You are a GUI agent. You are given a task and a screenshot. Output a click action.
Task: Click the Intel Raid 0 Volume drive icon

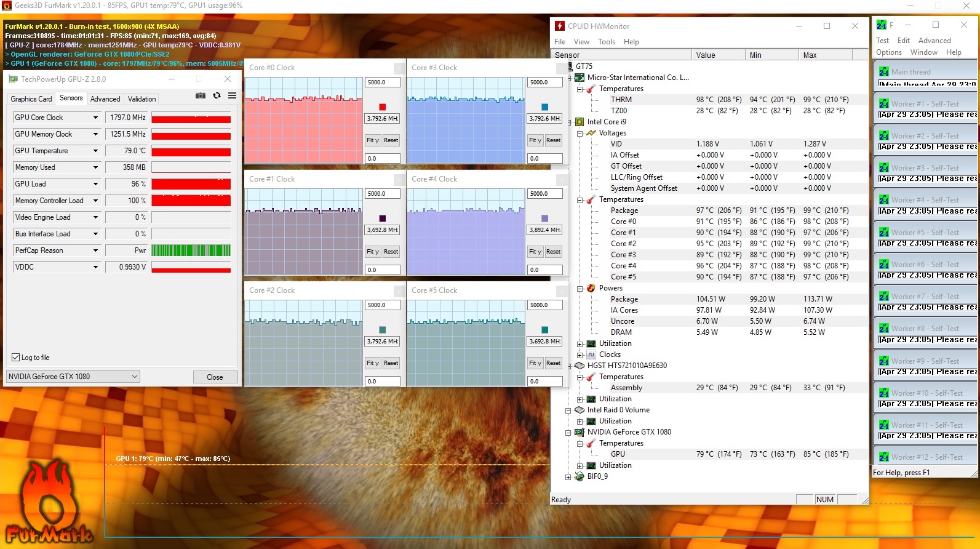click(x=580, y=410)
